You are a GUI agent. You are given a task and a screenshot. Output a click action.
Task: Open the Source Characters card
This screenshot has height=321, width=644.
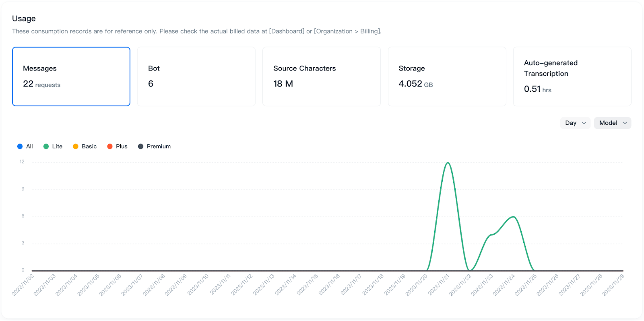[321, 77]
